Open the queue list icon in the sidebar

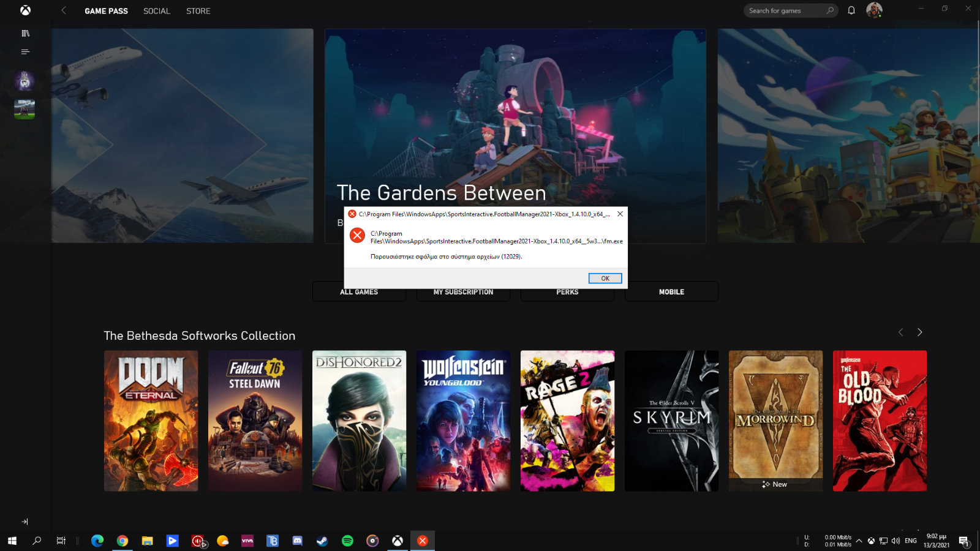click(x=25, y=52)
